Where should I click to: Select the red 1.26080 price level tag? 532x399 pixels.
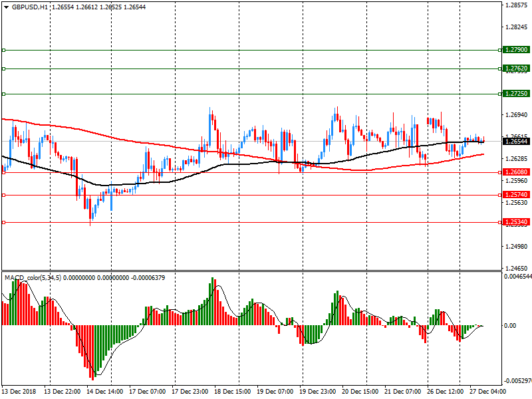516,172
